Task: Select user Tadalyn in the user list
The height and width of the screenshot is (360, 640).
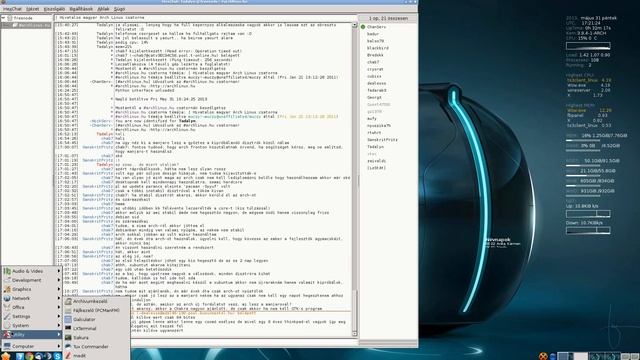Action: (x=375, y=147)
